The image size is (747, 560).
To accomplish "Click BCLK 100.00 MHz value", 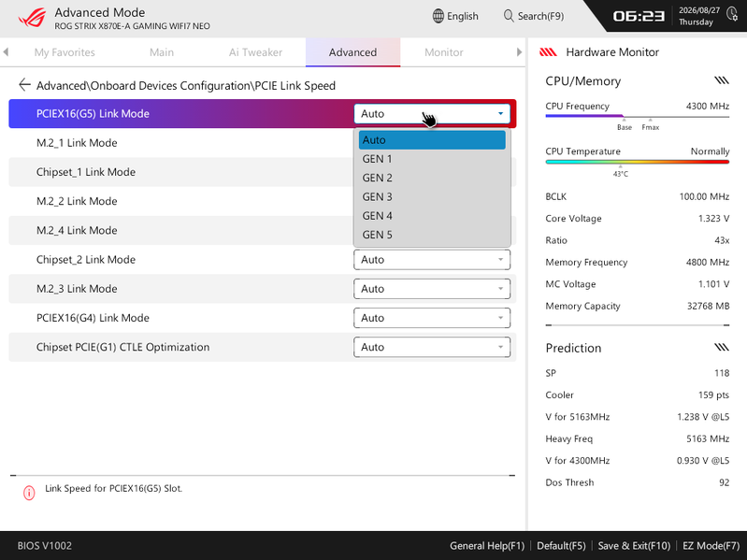I will pos(704,196).
